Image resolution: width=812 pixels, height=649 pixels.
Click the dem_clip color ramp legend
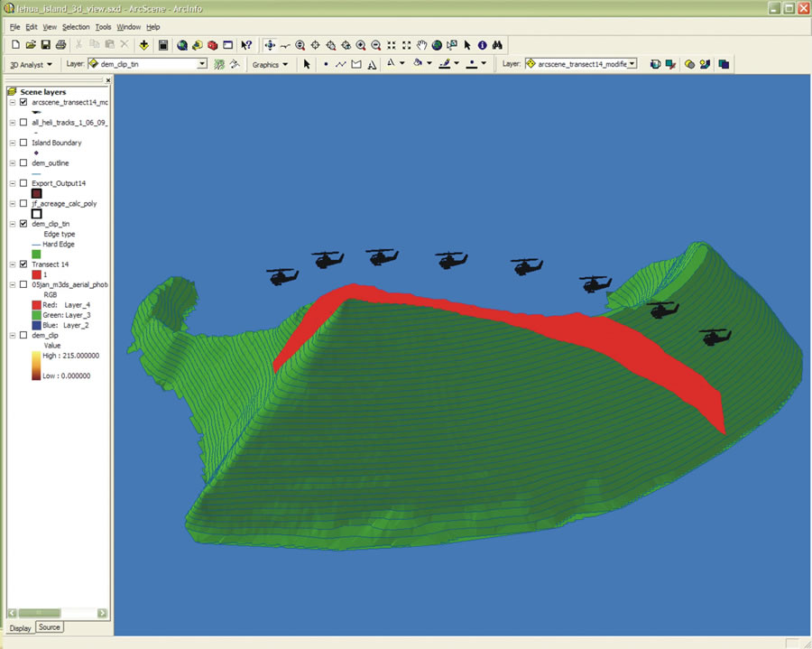(x=36, y=366)
